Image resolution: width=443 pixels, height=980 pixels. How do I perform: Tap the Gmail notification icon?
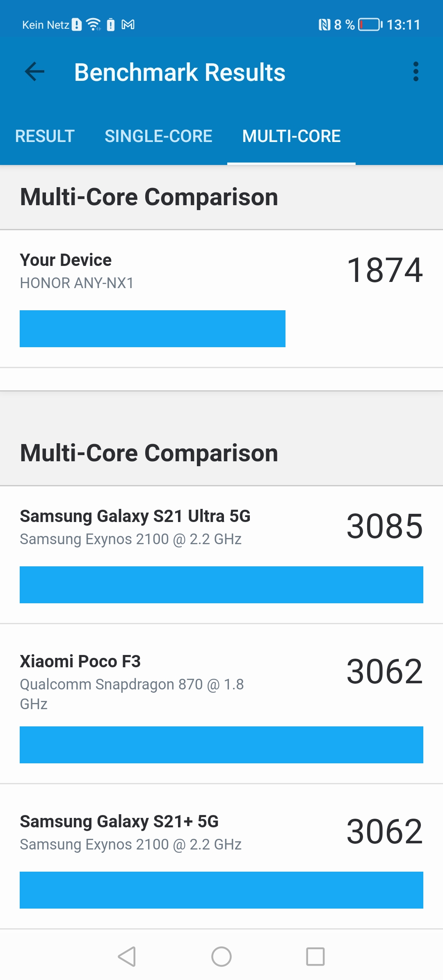(x=128, y=25)
